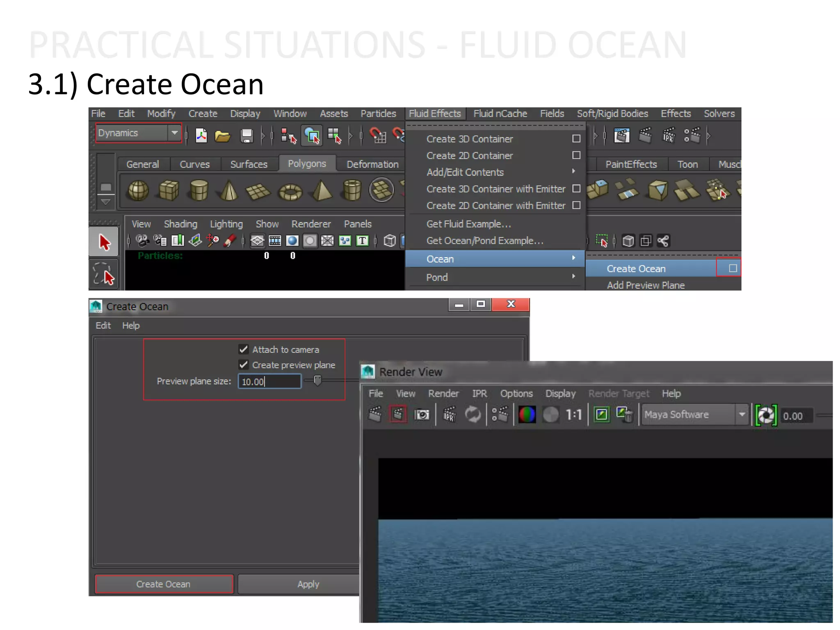Toggle the display alpha channel button
The height and width of the screenshot is (630, 840).
coord(550,414)
